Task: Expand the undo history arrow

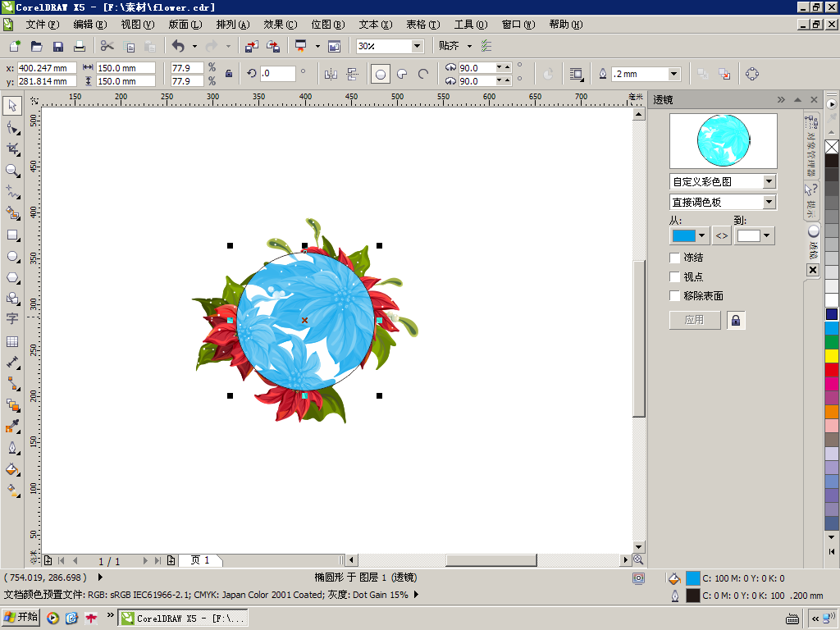Action: [x=194, y=46]
